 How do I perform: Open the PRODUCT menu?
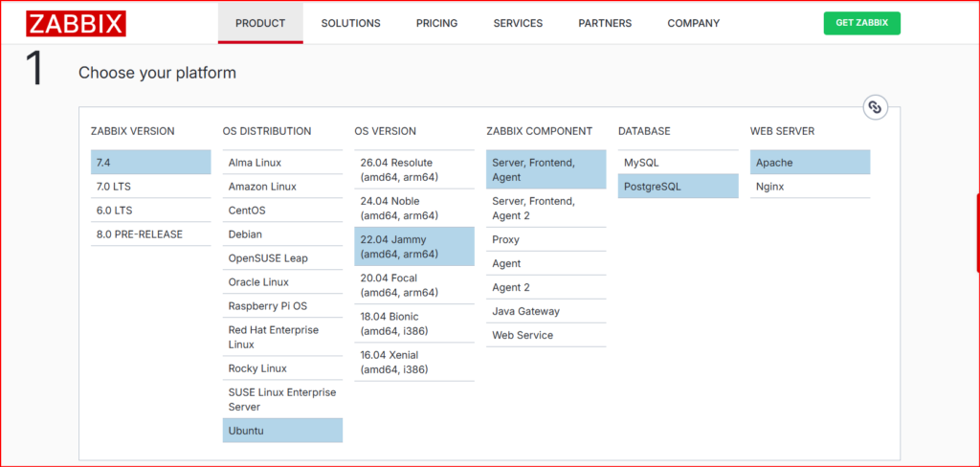coord(260,23)
